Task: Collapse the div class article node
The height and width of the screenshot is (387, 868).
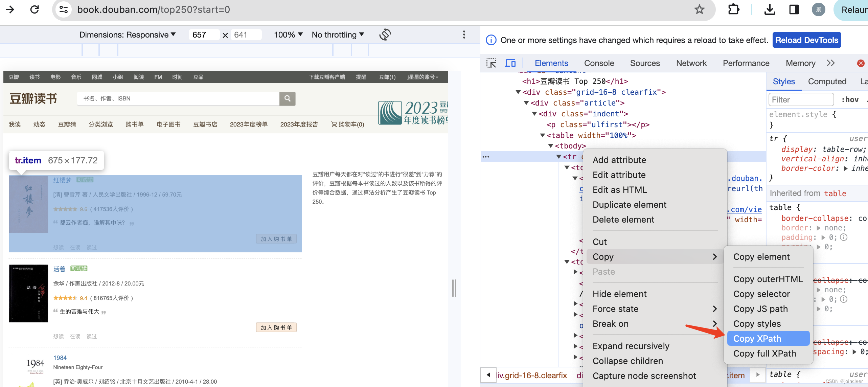Action: (x=526, y=103)
